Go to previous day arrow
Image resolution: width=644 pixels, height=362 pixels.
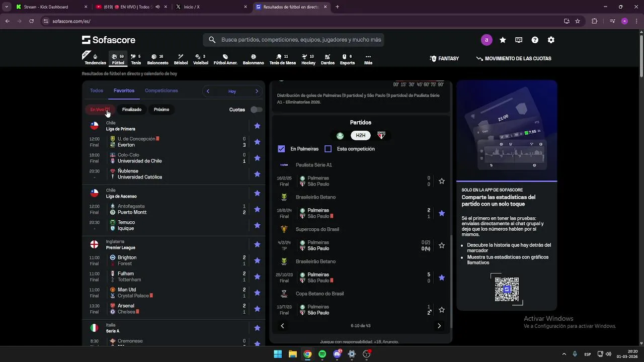pos(208,91)
